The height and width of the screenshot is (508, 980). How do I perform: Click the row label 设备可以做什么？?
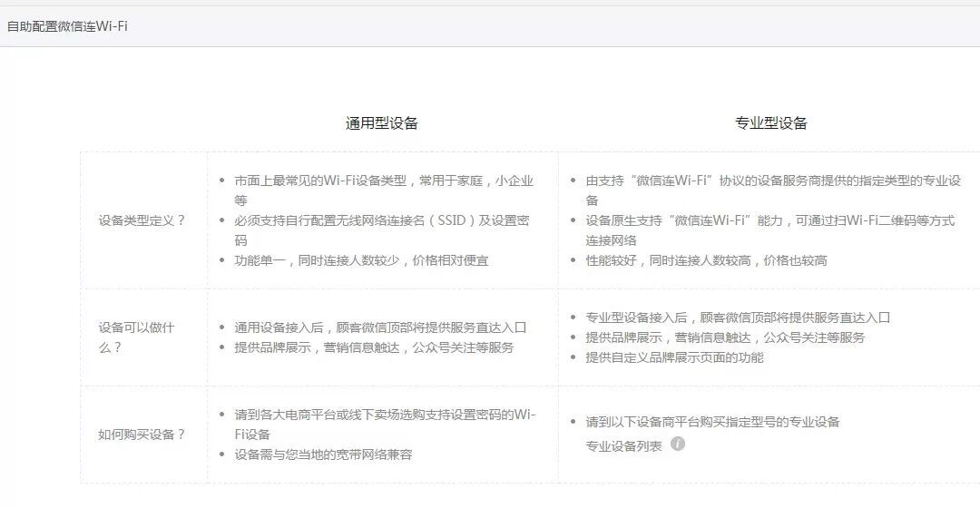tap(136, 337)
